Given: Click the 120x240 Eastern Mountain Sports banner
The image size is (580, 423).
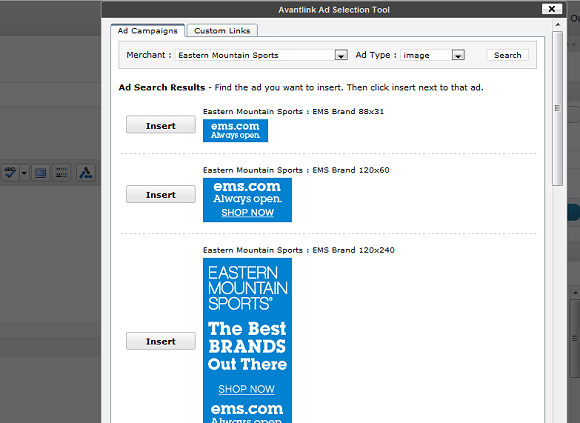Looking at the screenshot, I should coord(247,341).
